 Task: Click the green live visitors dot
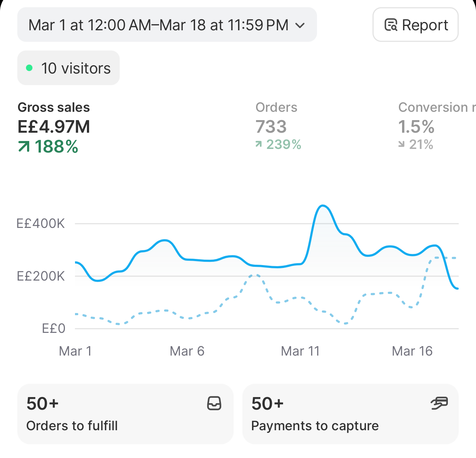(30, 68)
